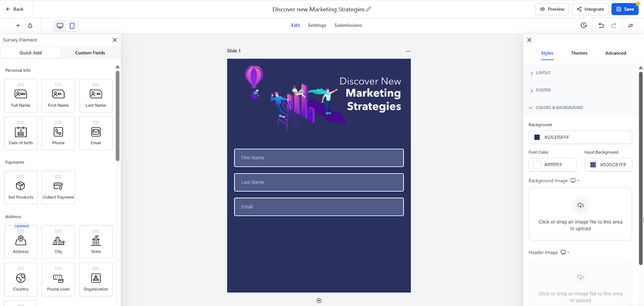Go to the Submissions tab
644x306 pixels.
(348, 25)
